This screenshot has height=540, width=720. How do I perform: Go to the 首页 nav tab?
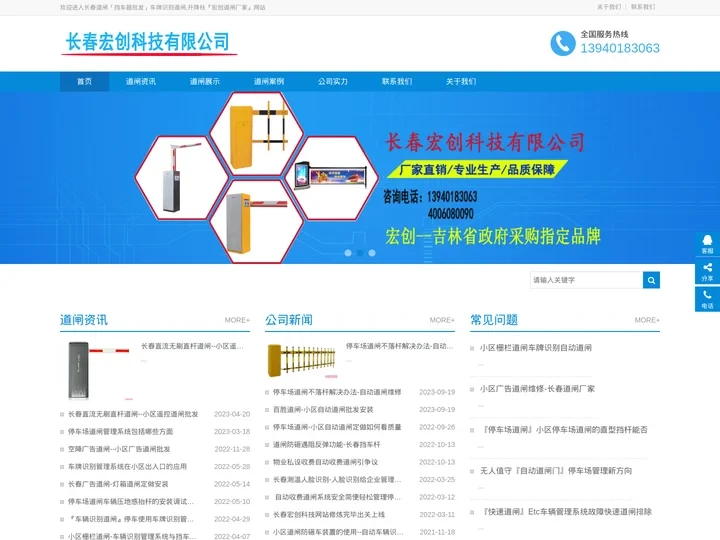[84, 82]
